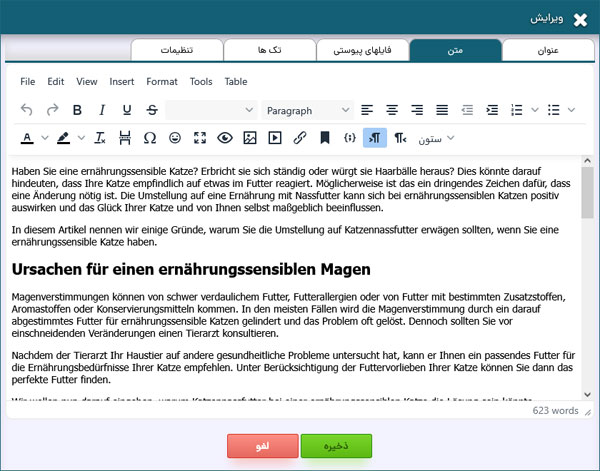Align text center
Viewport: 600px width, 471px height.
[x=391, y=110]
